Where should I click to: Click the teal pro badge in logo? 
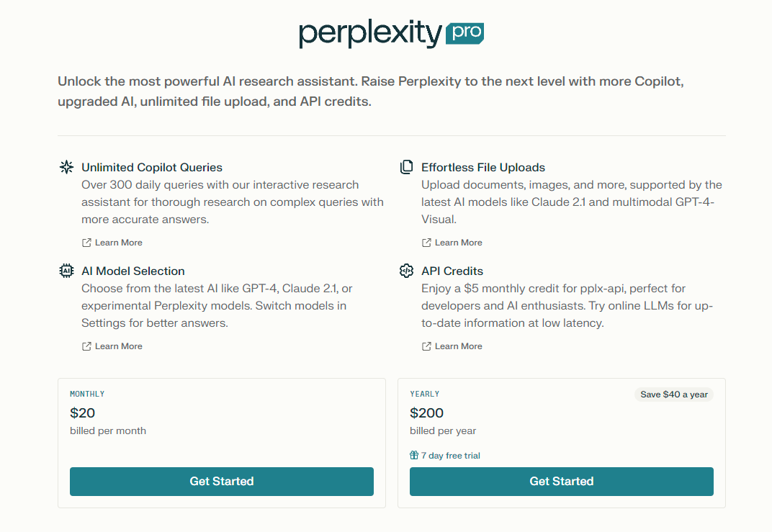point(464,33)
